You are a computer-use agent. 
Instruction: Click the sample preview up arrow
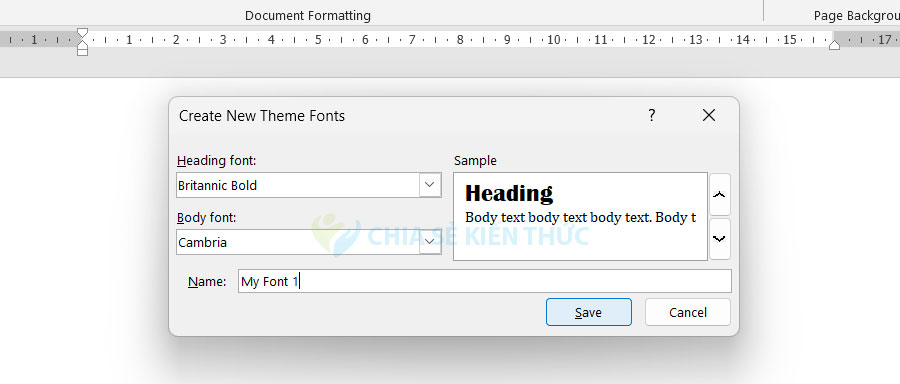[x=720, y=195]
